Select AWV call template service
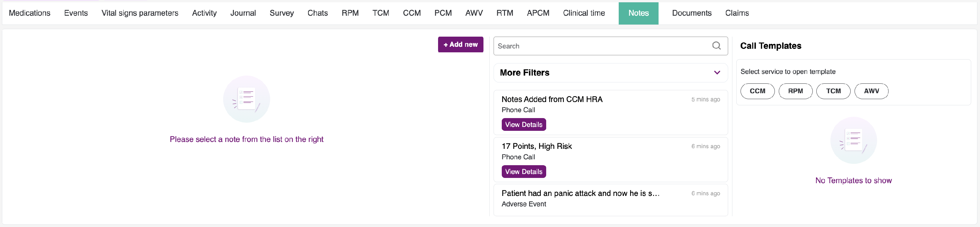This screenshot has height=227, width=980. click(x=871, y=91)
